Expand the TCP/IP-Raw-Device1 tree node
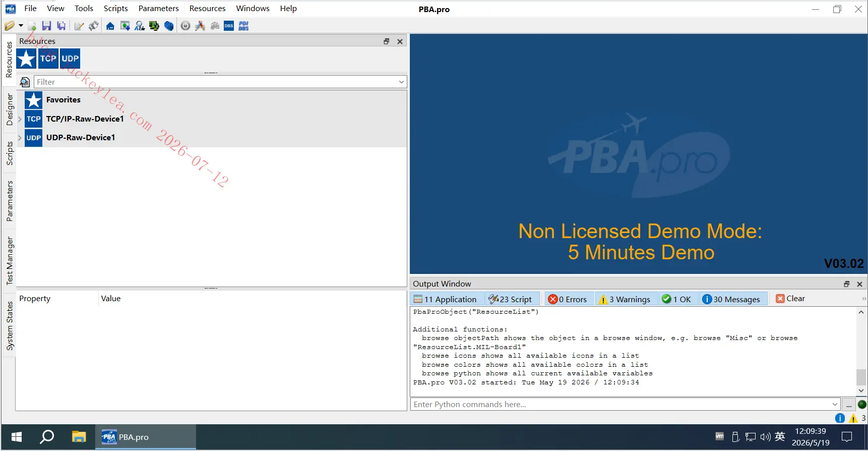This screenshot has height=451, width=868. pos(20,119)
